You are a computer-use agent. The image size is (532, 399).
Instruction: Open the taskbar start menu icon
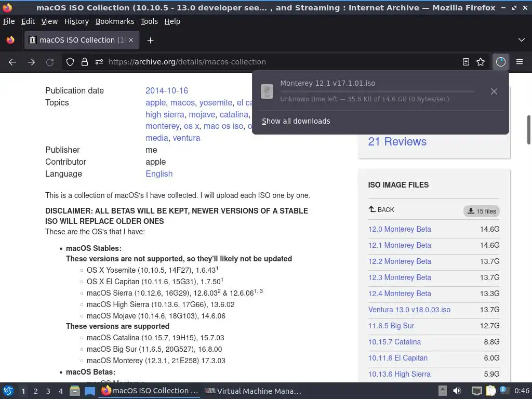[x=8, y=391]
